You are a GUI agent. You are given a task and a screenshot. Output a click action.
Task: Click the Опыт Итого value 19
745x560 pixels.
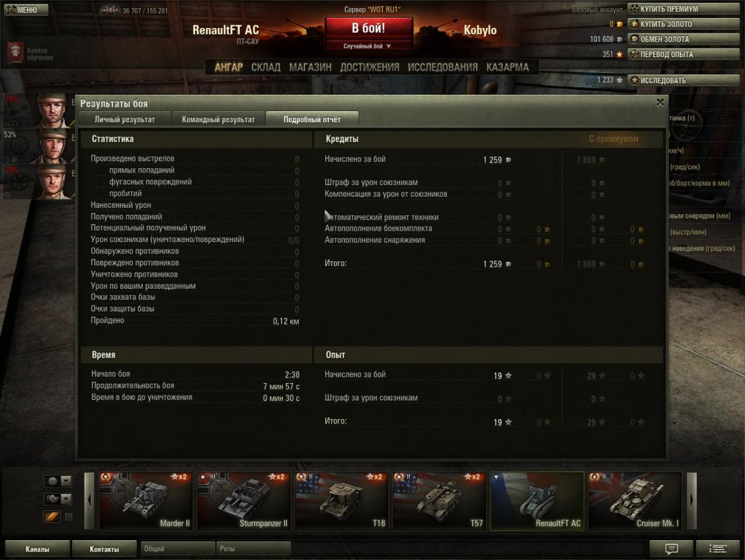point(498,423)
